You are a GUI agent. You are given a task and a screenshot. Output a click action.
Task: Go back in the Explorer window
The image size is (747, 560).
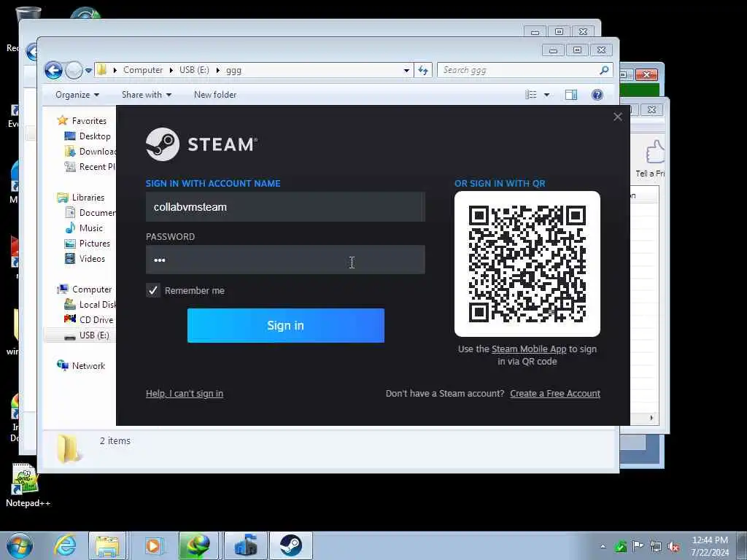point(54,71)
